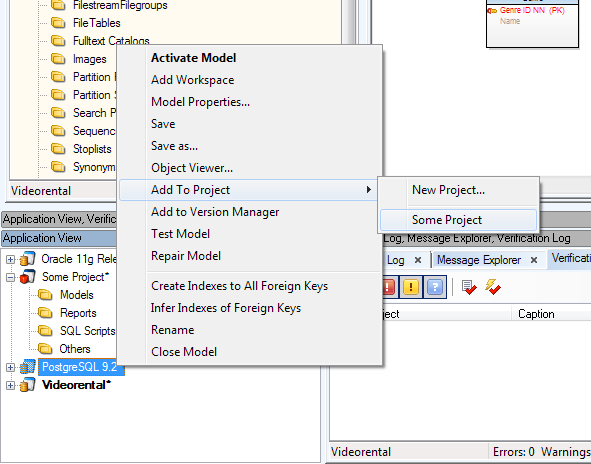Click the Oracle 11g model database icon
The height and width of the screenshot is (464, 591).
pos(28,259)
